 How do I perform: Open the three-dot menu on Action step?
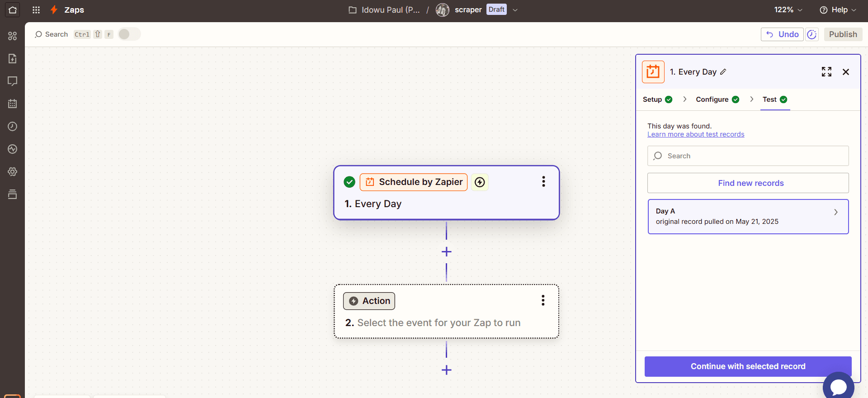[x=543, y=300]
